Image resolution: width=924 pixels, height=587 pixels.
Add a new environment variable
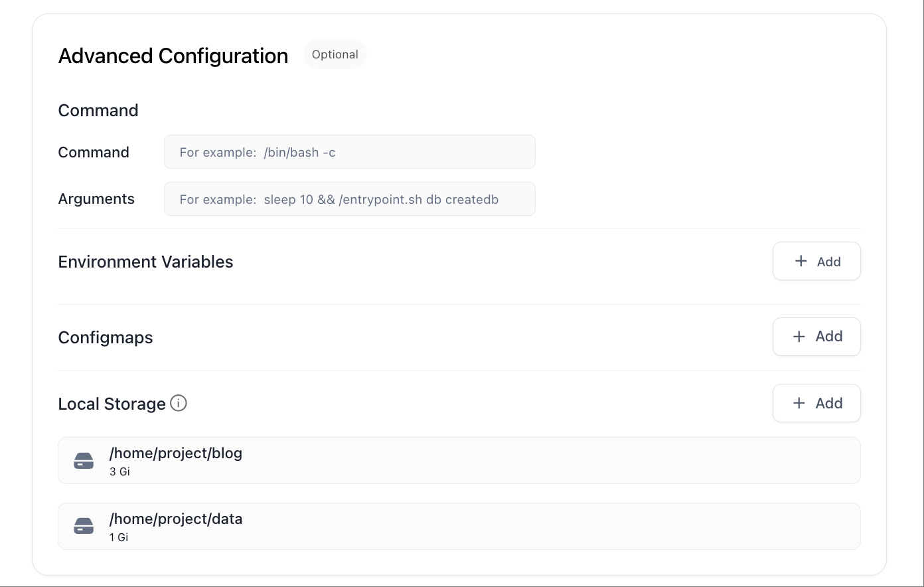pos(816,261)
